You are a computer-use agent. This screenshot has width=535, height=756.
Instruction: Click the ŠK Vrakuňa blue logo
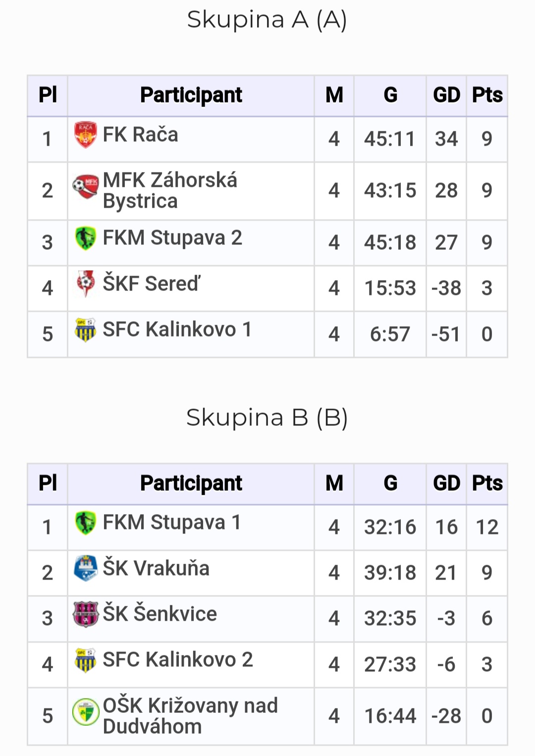tap(85, 568)
